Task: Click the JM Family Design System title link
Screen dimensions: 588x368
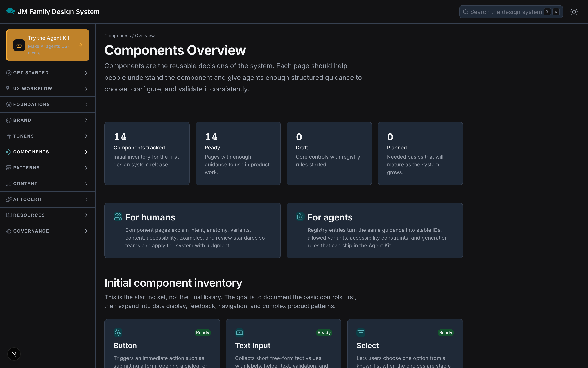Action: coord(59,12)
